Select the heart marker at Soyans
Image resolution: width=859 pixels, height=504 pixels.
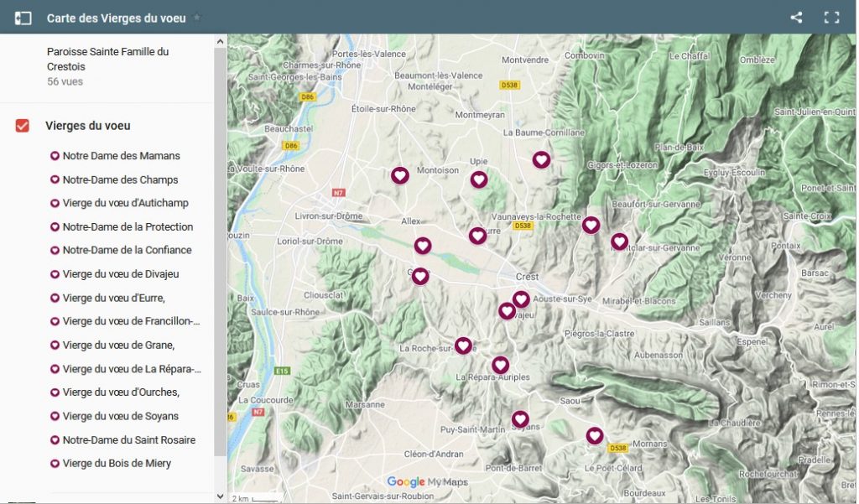click(520, 419)
